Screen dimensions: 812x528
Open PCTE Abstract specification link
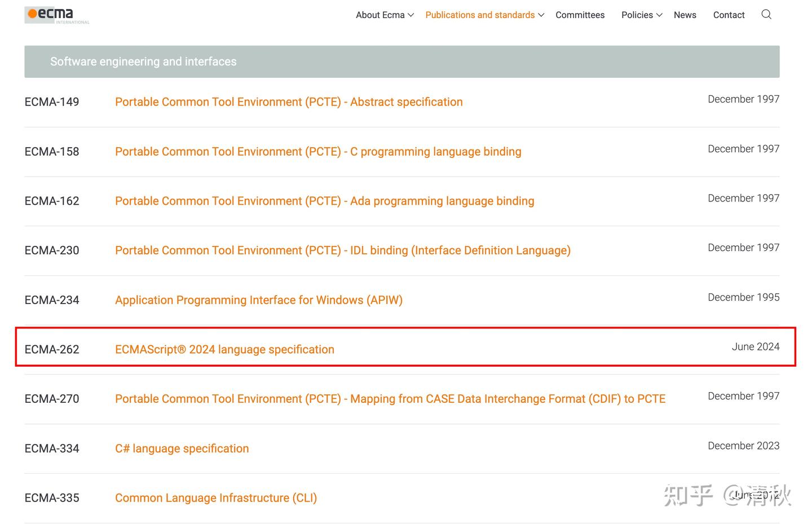(x=289, y=102)
